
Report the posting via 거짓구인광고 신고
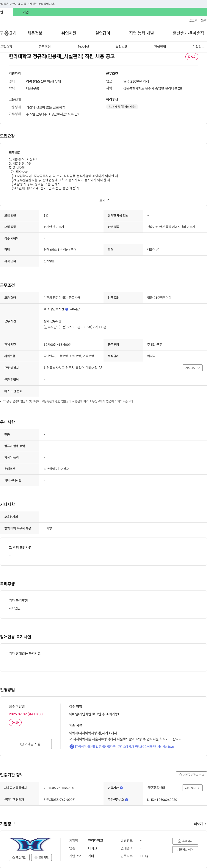[x=191, y=775]
